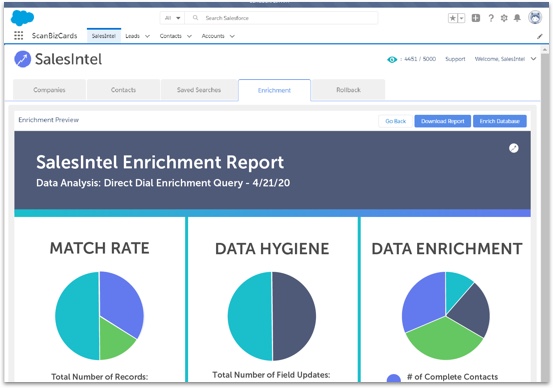
Task: Open the user profile avatar
Action: click(535, 17)
